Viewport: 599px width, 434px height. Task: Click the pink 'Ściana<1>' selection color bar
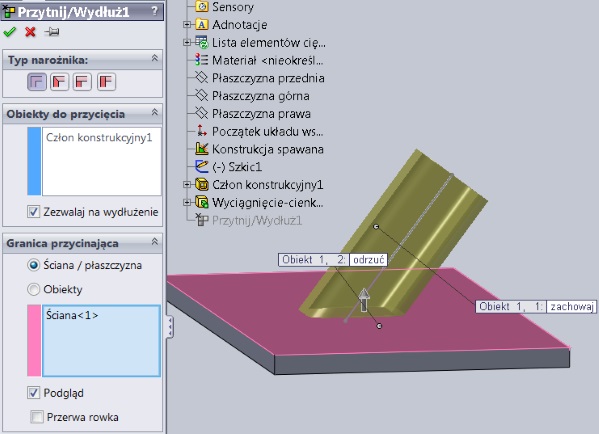[34, 340]
